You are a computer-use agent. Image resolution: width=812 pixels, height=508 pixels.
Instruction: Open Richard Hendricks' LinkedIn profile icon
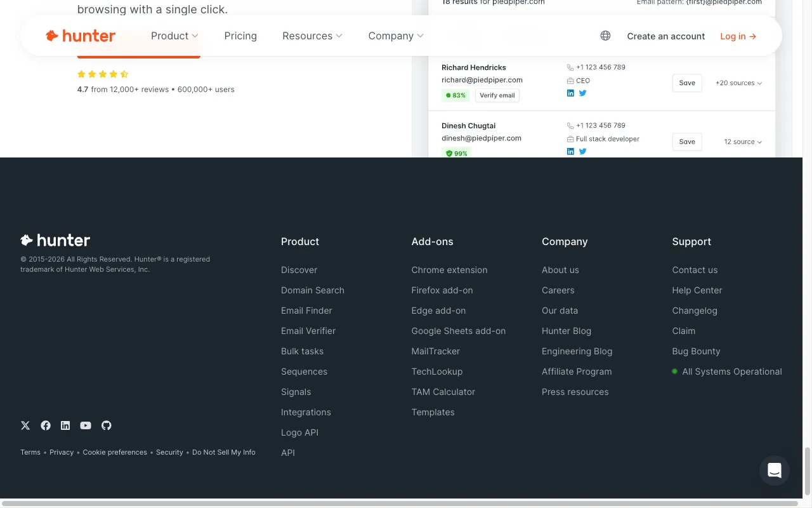tap(570, 93)
